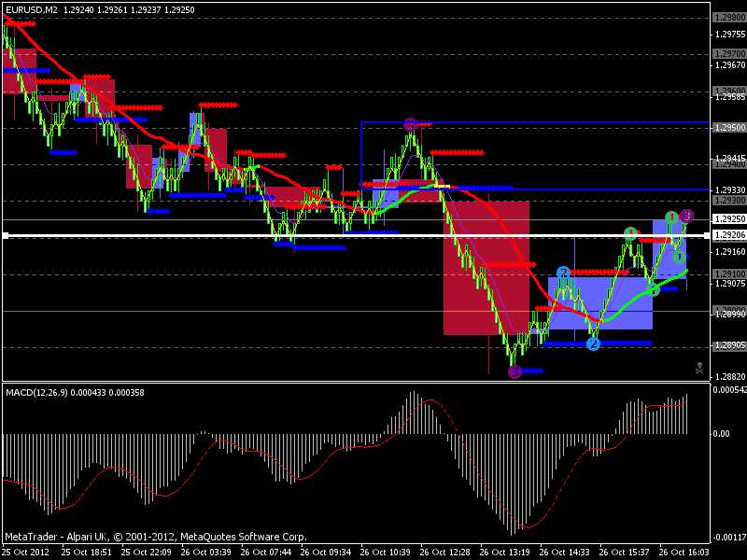This screenshot has height=560, width=747.
Task: Click the 1.29206 price label on the axis
Action: coord(730,235)
